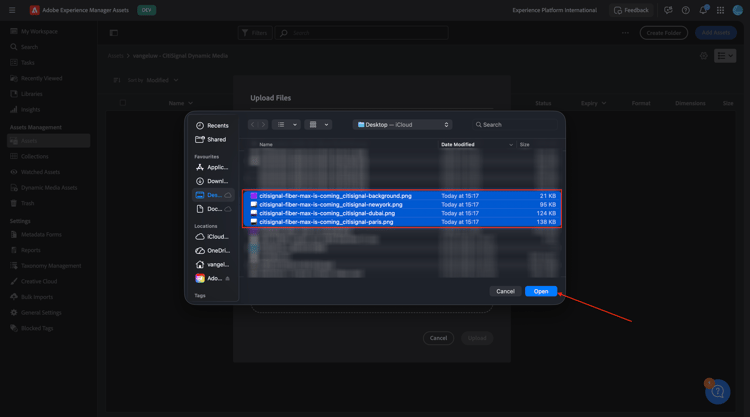Viewport: 750px width, 417px height.
Task: Click the Adobe Experience Manager logo
Action: pos(34,10)
